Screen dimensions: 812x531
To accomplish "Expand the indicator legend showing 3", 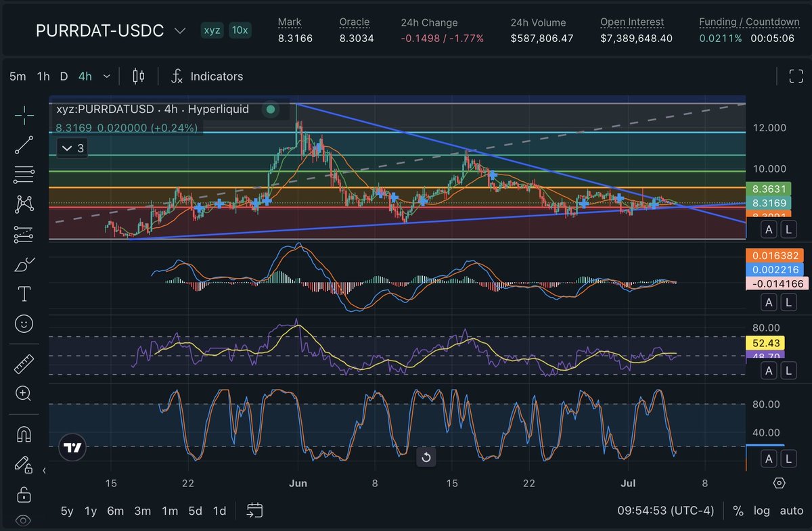I will pyautogui.click(x=72, y=147).
